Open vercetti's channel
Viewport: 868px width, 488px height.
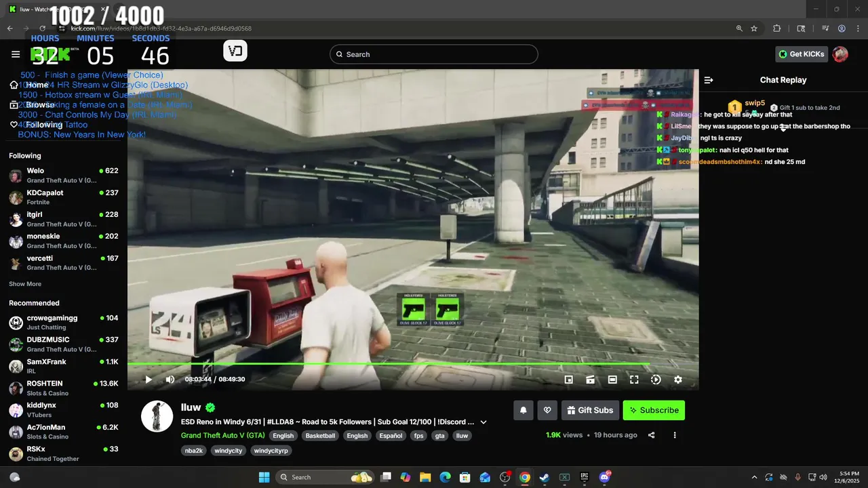(64, 263)
